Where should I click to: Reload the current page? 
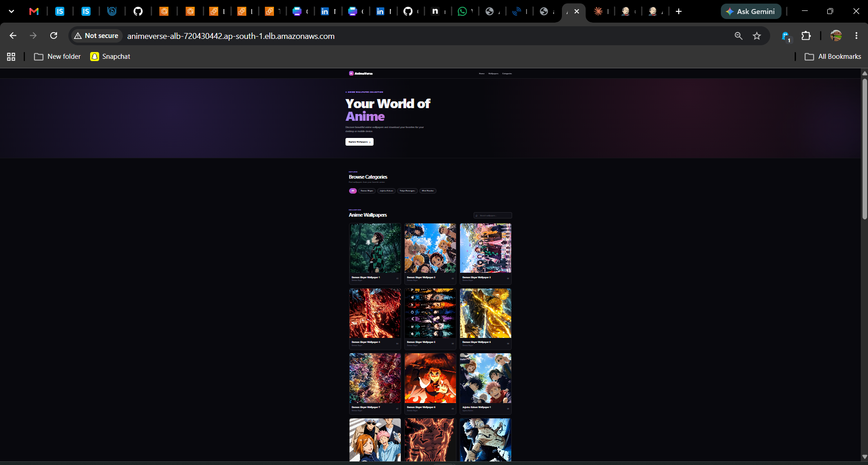(53, 36)
